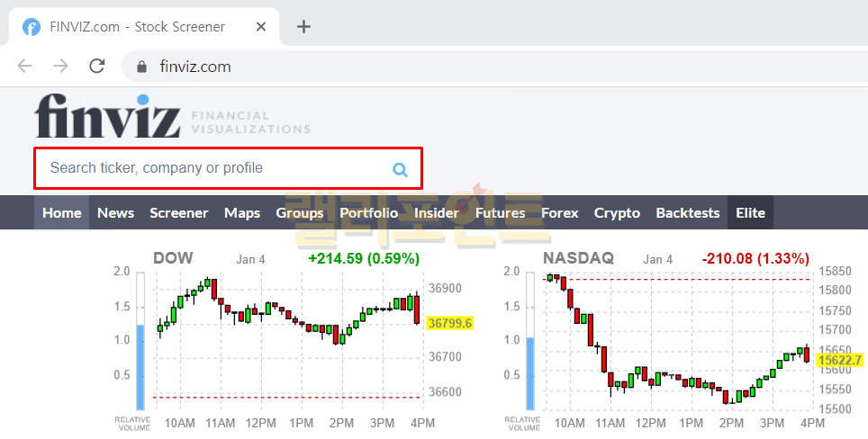
Task: Click the browser back arrow
Action: (25, 66)
